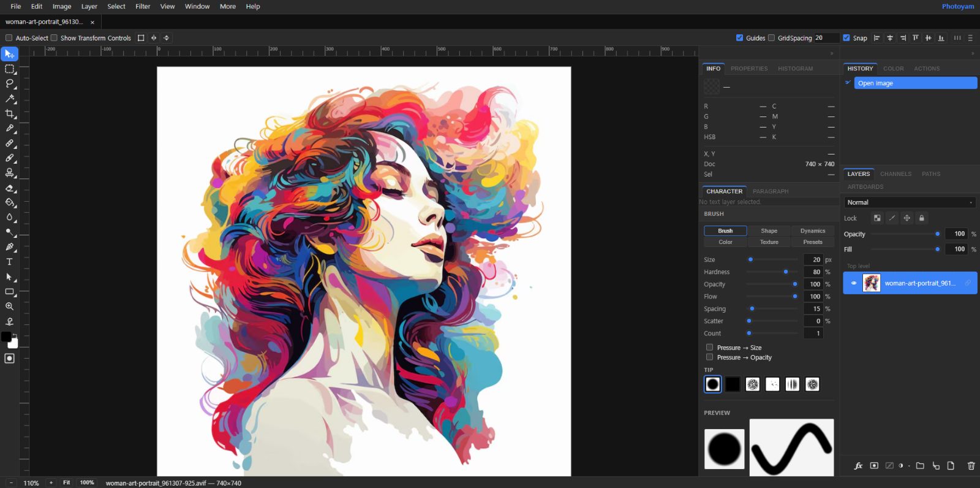Open layer effects with the fx icon

859,466
